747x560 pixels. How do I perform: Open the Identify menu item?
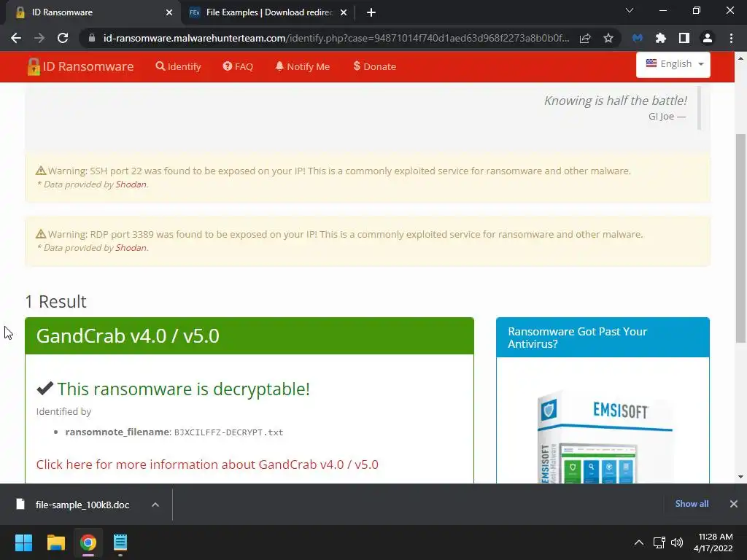(x=178, y=66)
